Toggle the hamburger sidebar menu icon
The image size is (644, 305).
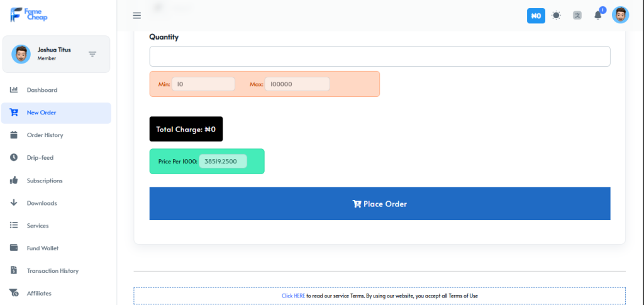coord(136,16)
